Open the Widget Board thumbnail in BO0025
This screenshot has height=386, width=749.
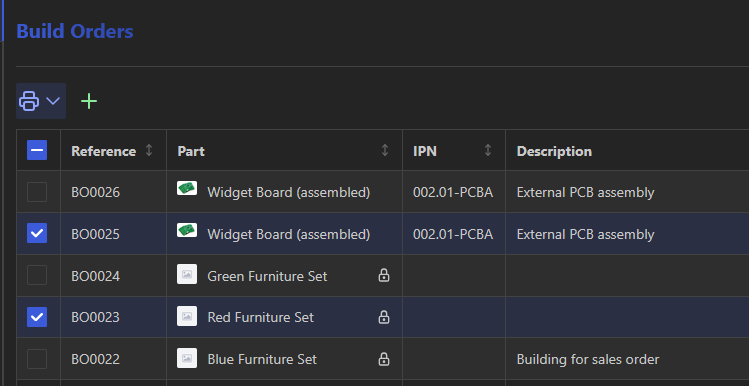pos(187,230)
